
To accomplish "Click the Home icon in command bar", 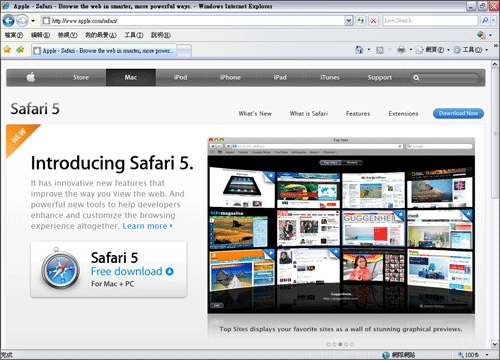I will coord(359,50).
